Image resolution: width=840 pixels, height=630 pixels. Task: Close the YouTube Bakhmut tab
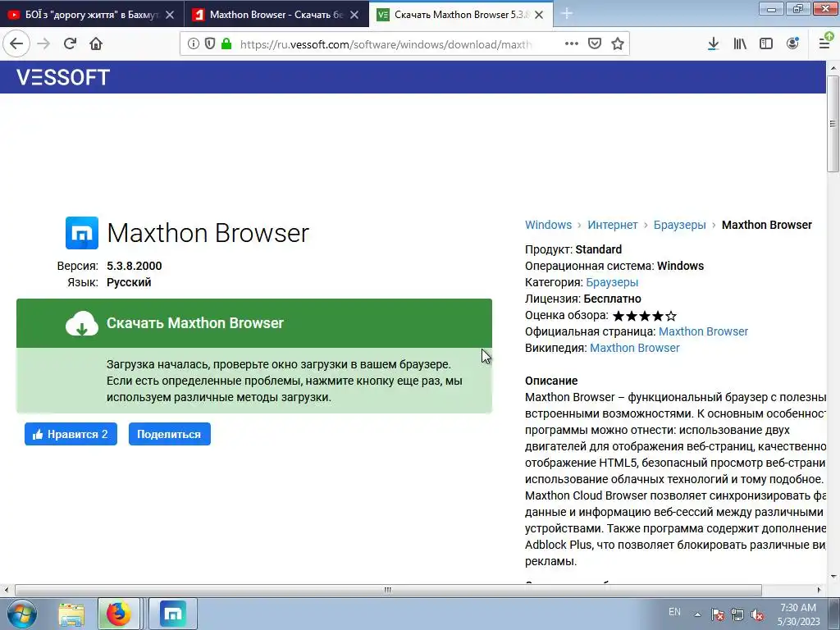point(170,15)
